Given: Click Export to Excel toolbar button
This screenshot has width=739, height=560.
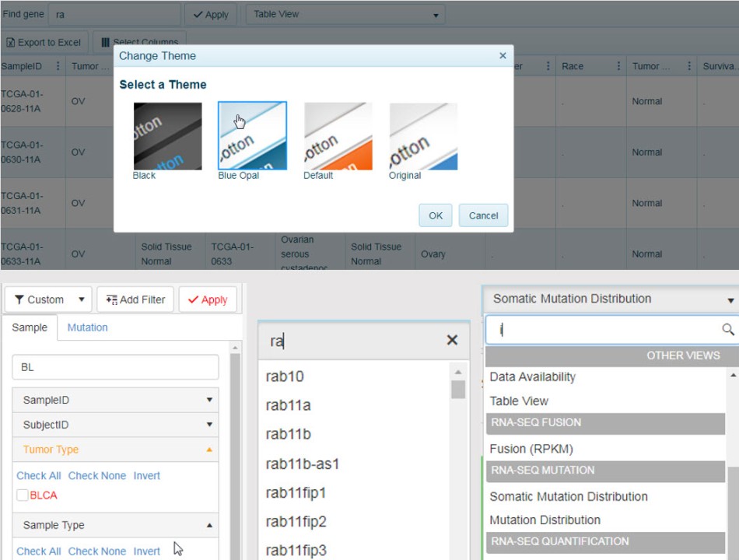Looking at the screenshot, I should point(44,42).
